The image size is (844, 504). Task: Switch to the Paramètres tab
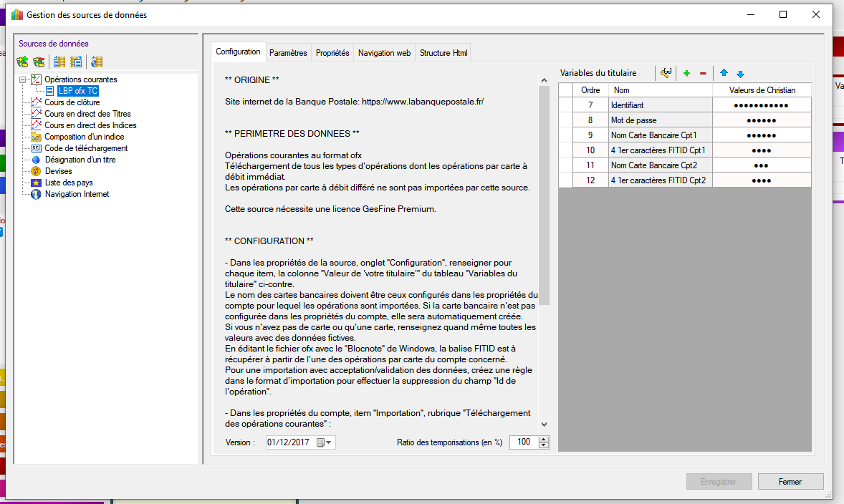click(x=288, y=53)
